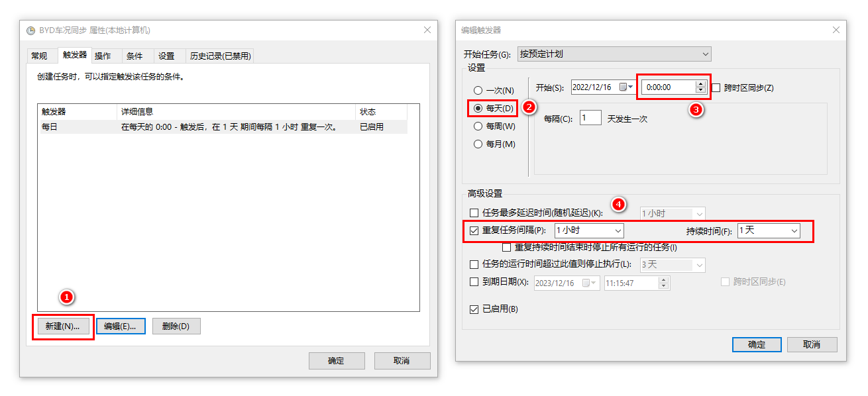Select the 一次(N) radio button
The height and width of the screenshot is (396, 868).
point(478,90)
